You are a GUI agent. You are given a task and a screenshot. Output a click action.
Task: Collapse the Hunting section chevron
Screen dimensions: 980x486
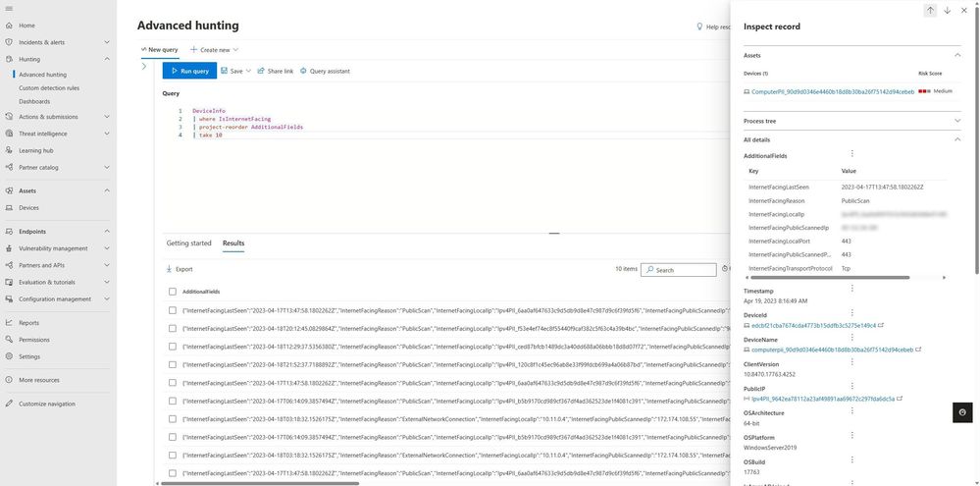pyautogui.click(x=107, y=59)
